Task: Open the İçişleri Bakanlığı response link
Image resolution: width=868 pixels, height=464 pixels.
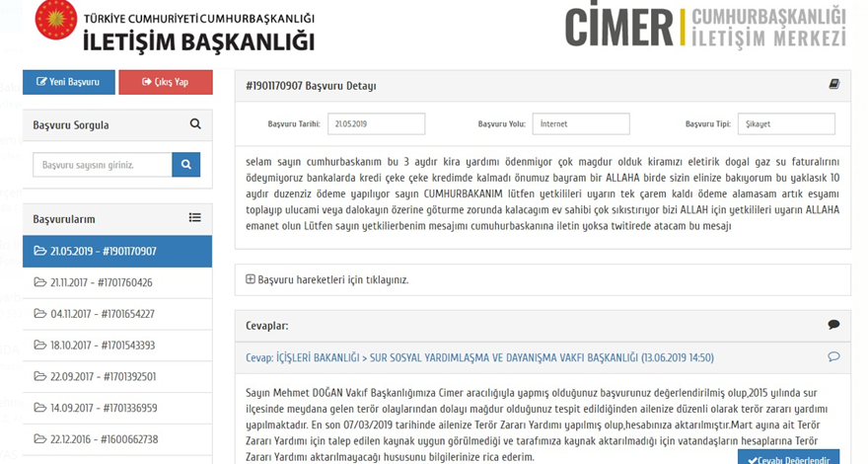Action: pos(479,358)
